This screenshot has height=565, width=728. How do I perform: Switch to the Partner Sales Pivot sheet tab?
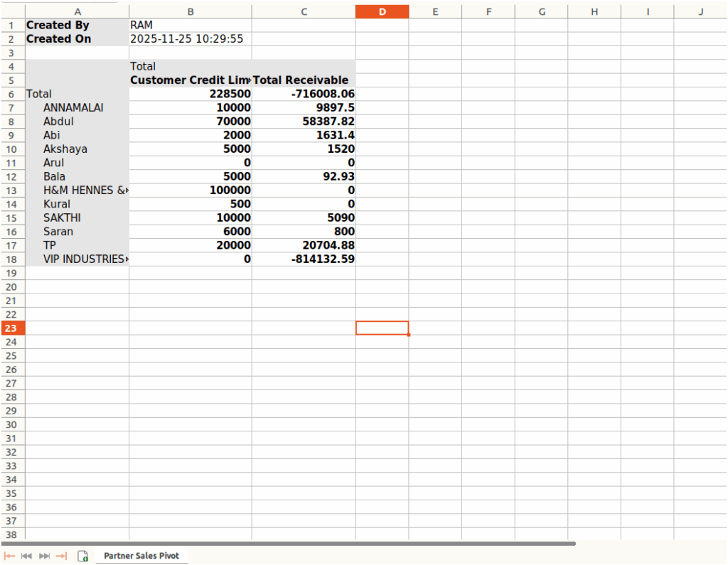pos(141,556)
